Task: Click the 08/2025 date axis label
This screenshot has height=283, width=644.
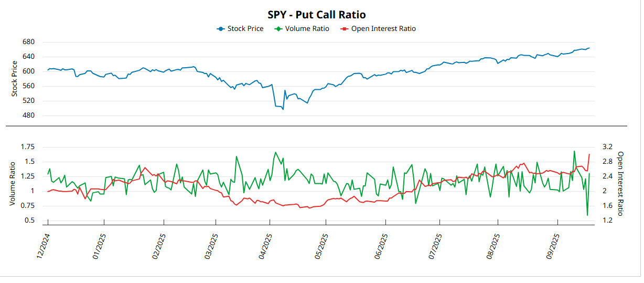Action: point(493,246)
